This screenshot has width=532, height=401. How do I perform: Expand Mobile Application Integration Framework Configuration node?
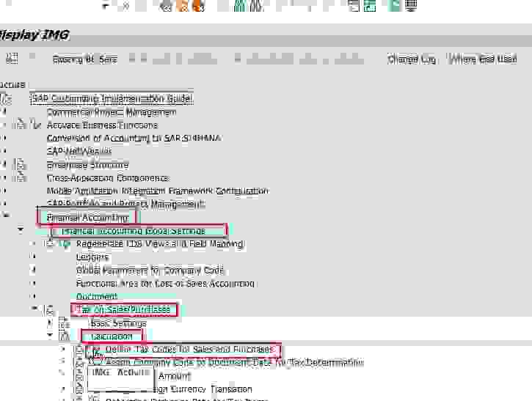(4, 191)
